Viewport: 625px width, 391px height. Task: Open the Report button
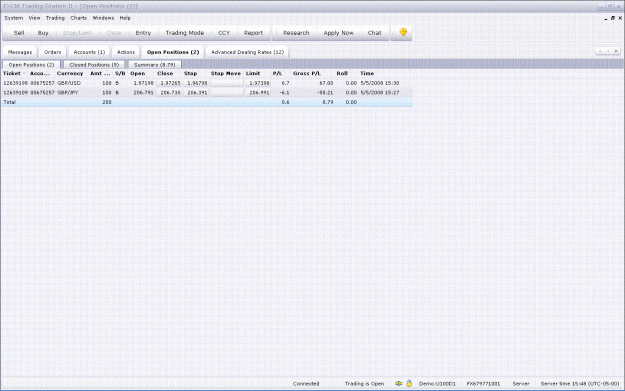coord(253,33)
